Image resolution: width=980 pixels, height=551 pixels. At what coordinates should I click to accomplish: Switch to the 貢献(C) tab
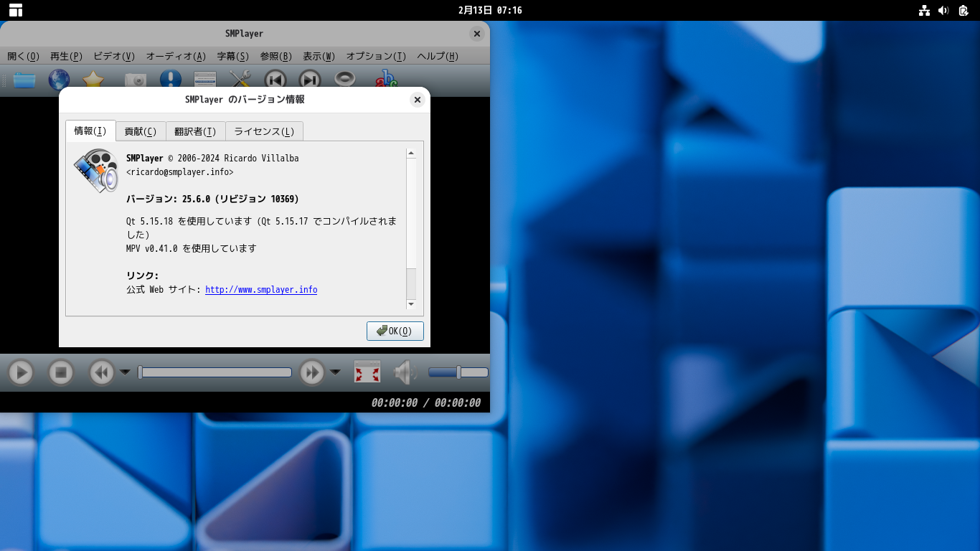point(141,131)
